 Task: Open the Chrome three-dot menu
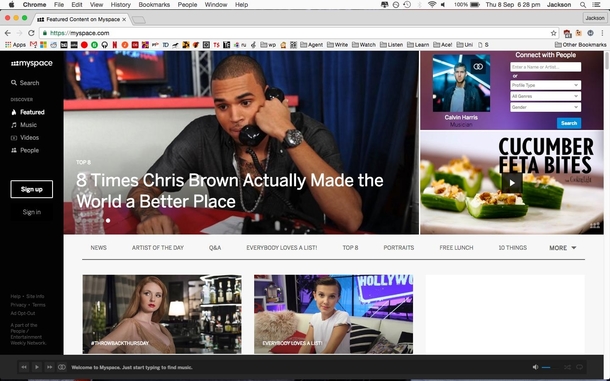click(x=602, y=33)
